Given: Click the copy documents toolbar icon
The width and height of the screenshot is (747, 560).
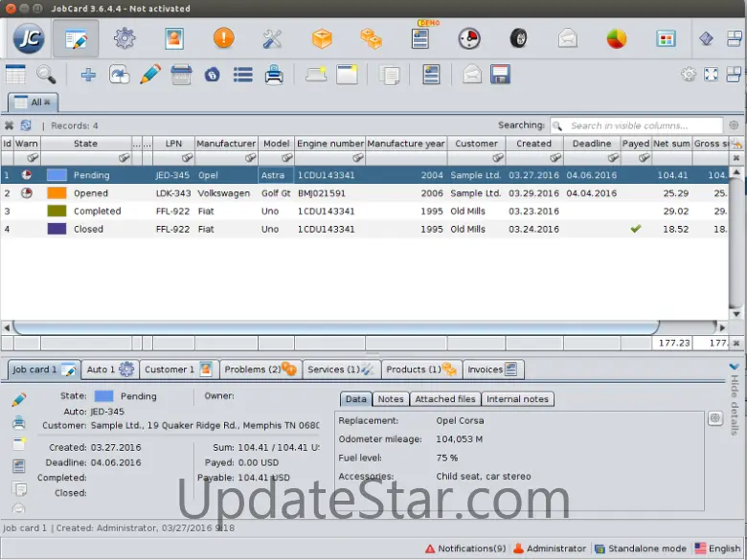Looking at the screenshot, I should point(389,76).
